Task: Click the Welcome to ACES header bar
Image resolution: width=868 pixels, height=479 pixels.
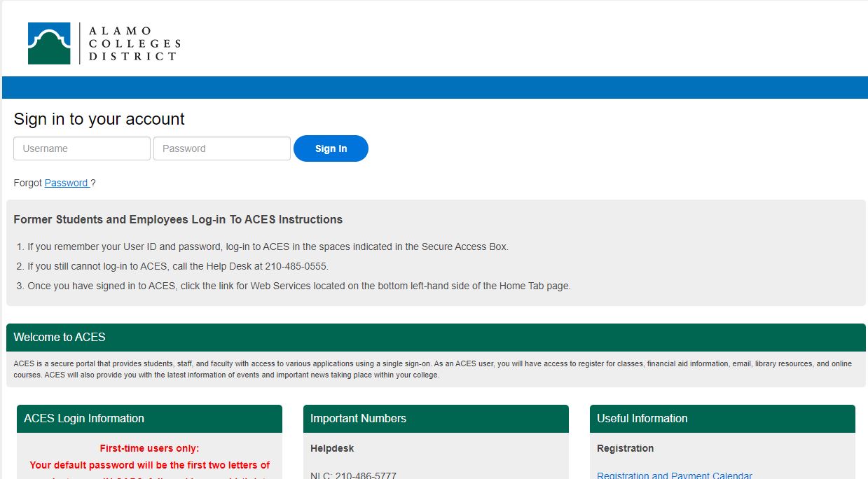Action: 434,338
